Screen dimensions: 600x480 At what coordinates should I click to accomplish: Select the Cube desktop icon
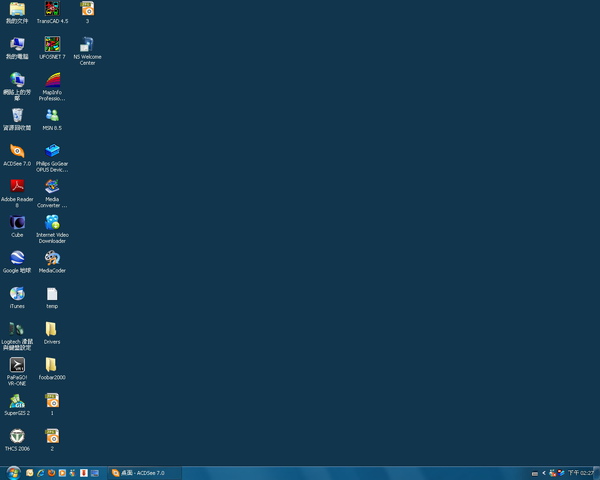click(x=17, y=226)
